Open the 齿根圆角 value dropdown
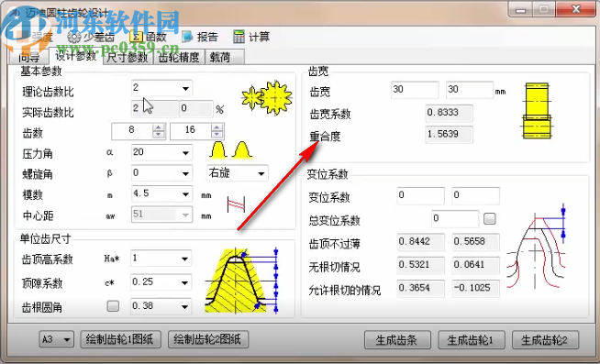Image resolution: width=600 pixels, height=364 pixels. pyautogui.click(x=184, y=306)
